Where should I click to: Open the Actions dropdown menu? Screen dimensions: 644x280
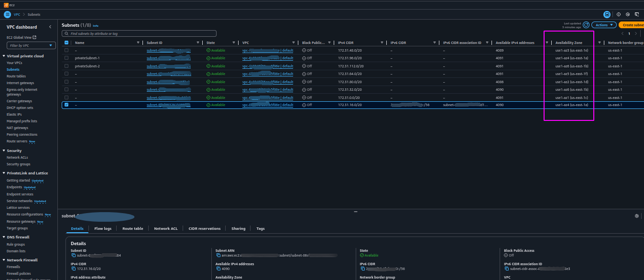pos(604,25)
